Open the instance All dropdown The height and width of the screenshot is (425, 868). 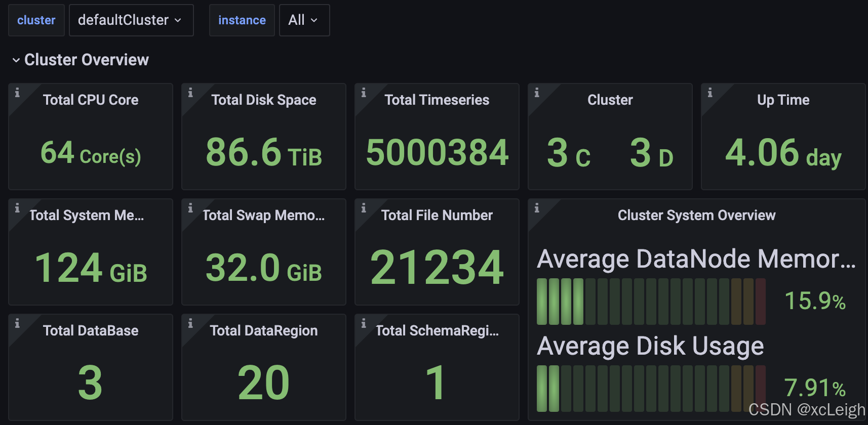[304, 20]
